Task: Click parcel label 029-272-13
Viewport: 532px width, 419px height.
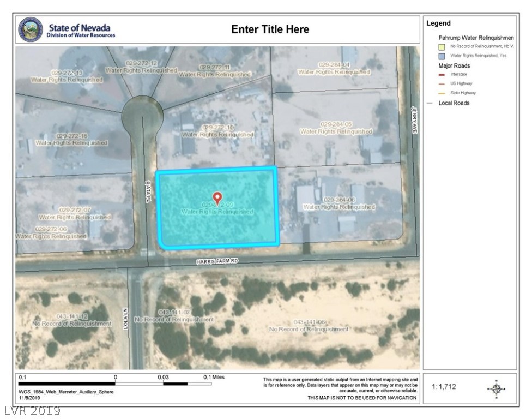Action: tap(67, 73)
